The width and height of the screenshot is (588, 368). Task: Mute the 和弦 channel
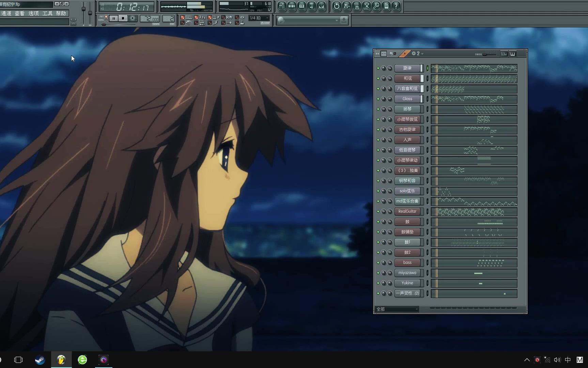(x=378, y=78)
